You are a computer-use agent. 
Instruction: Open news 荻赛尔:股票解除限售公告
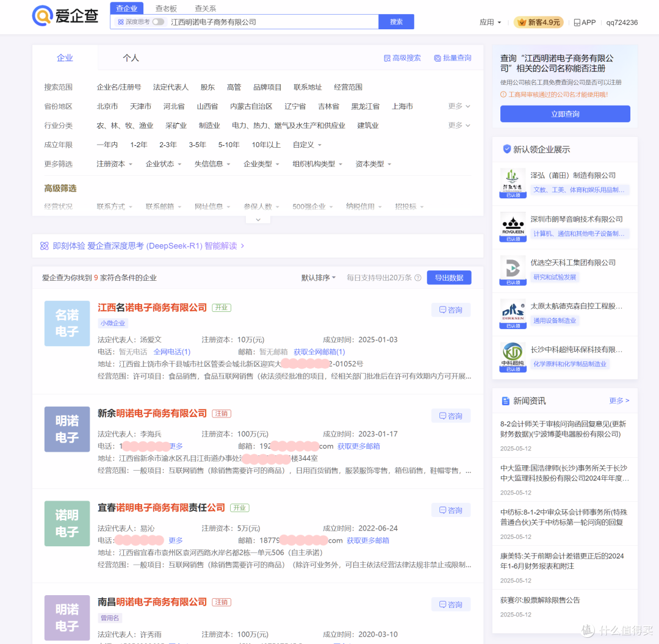539,600
